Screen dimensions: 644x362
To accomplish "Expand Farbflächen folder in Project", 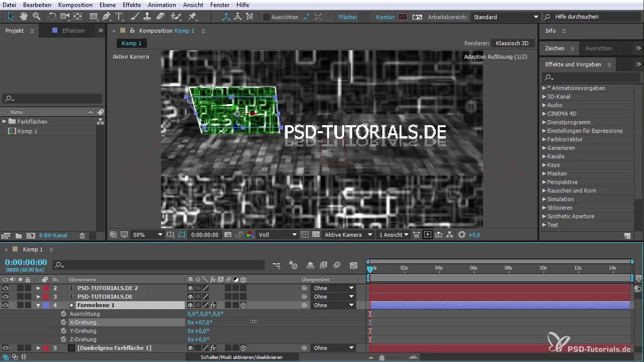I will tap(5, 121).
